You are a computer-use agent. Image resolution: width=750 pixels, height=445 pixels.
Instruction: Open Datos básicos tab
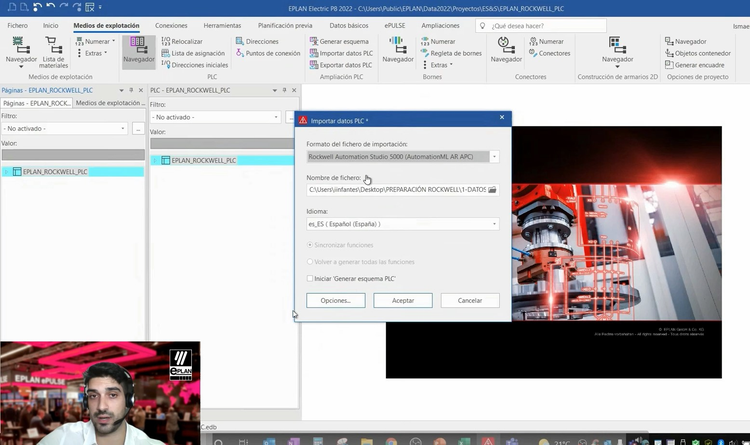coord(349,25)
